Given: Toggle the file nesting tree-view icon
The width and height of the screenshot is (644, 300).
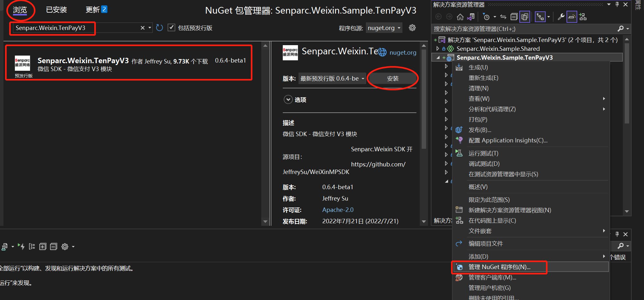Looking at the screenshot, I should [540, 17].
